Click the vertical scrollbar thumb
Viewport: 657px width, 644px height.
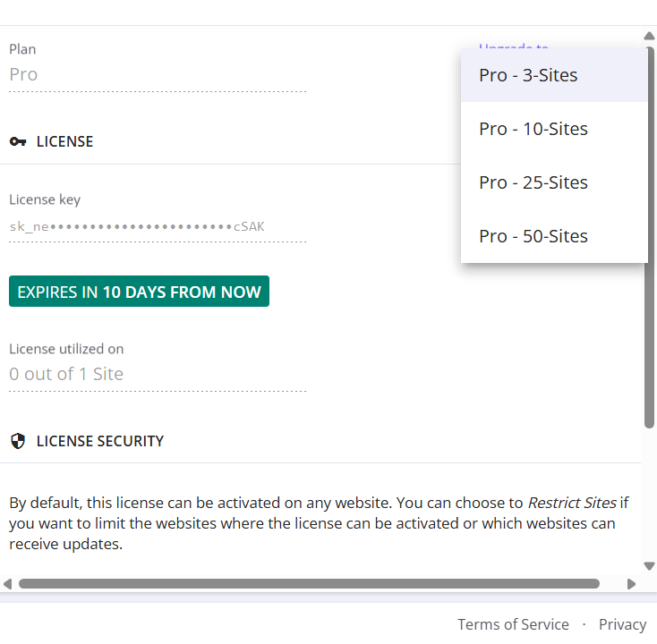pos(649,268)
